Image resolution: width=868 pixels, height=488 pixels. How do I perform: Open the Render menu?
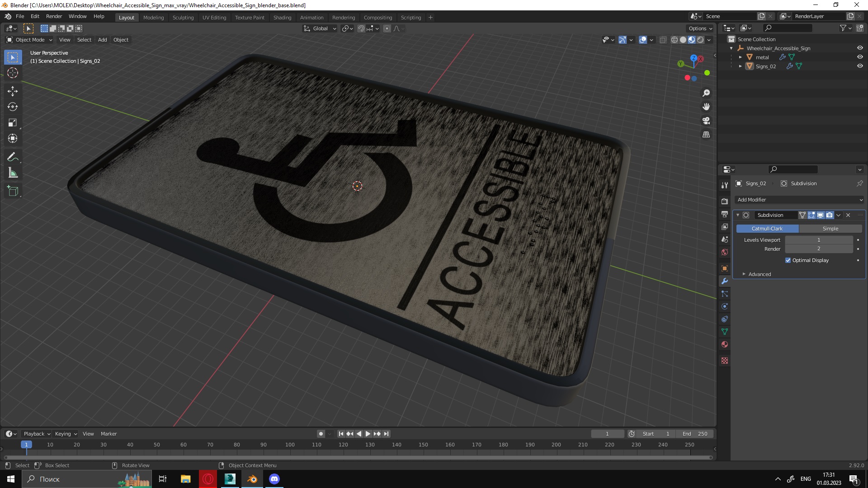point(54,16)
